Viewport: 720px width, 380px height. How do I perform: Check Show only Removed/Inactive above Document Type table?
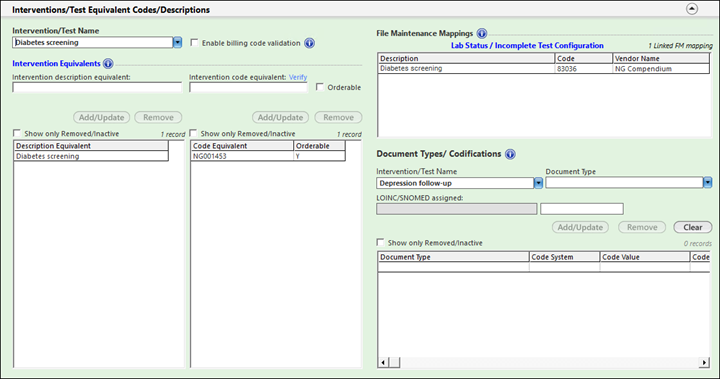380,242
